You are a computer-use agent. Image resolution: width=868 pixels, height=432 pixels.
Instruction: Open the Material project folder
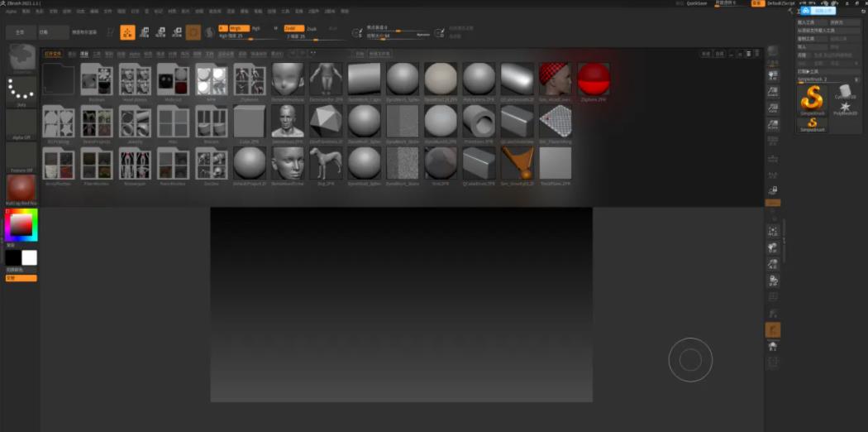(174, 81)
